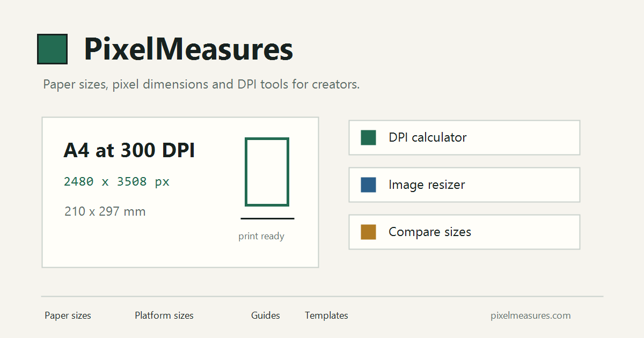The width and height of the screenshot is (644, 338).
Task: Visit the pixelmeasures.com link
Action: (x=531, y=315)
